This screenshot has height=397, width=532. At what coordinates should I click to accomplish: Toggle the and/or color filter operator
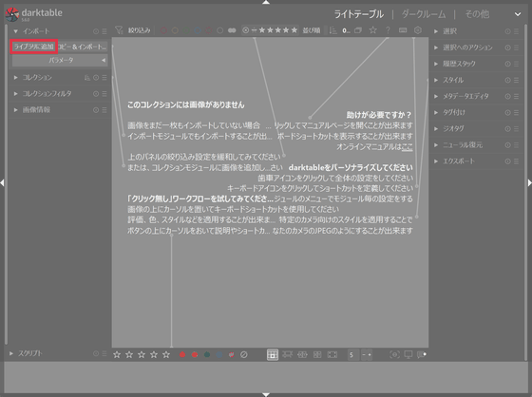[x=232, y=30]
